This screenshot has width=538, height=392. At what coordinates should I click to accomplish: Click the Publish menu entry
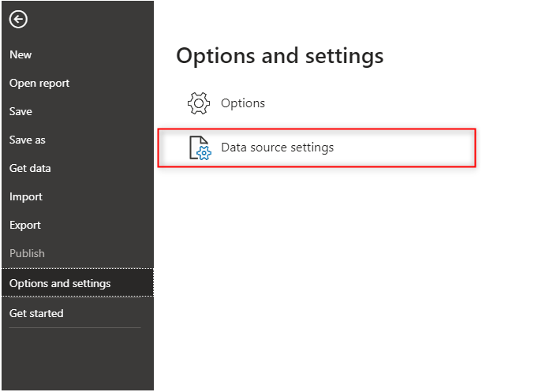pyautogui.click(x=27, y=253)
